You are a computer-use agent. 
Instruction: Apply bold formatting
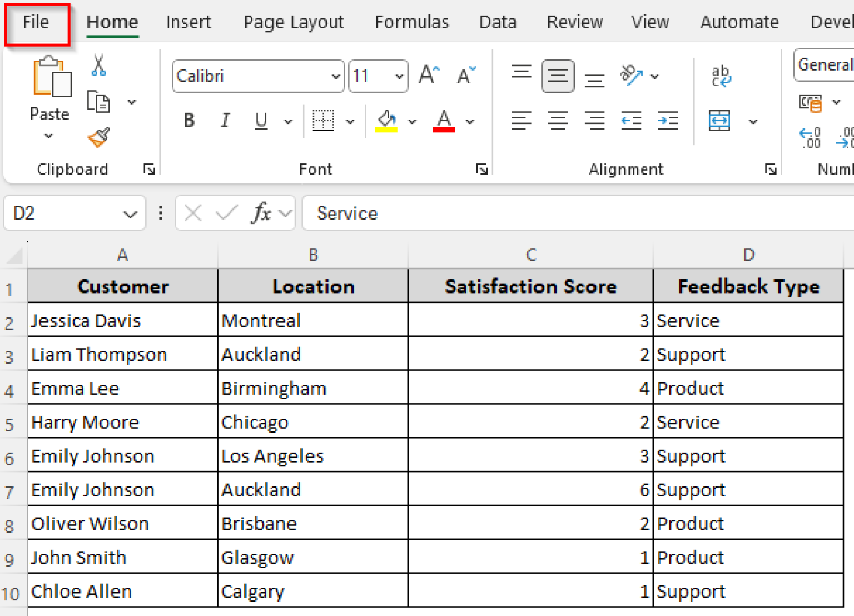click(x=188, y=120)
